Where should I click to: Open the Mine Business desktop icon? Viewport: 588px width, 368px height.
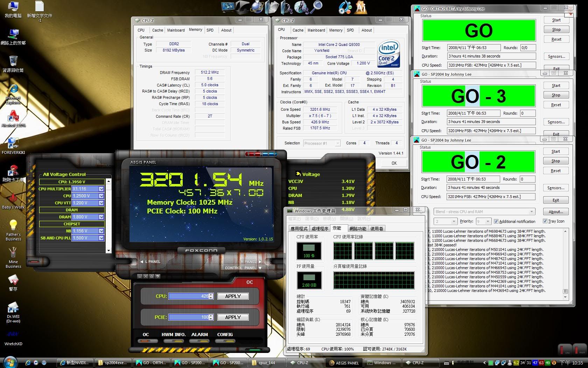[x=13, y=258]
